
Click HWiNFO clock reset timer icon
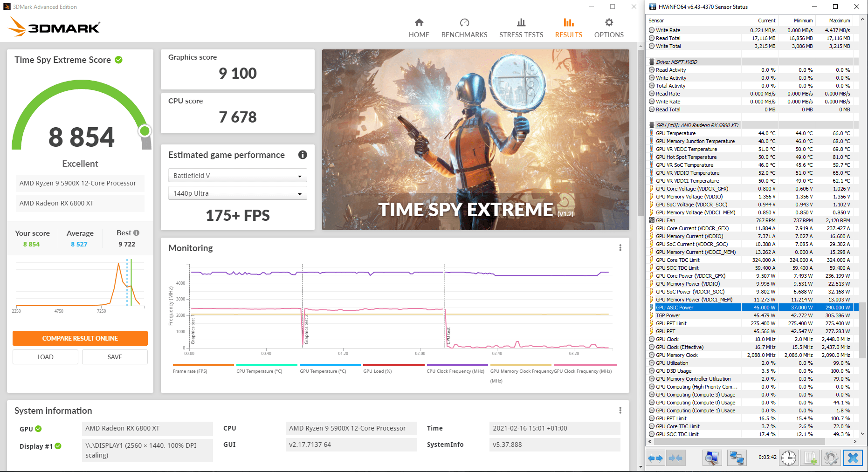pyautogui.click(x=789, y=458)
